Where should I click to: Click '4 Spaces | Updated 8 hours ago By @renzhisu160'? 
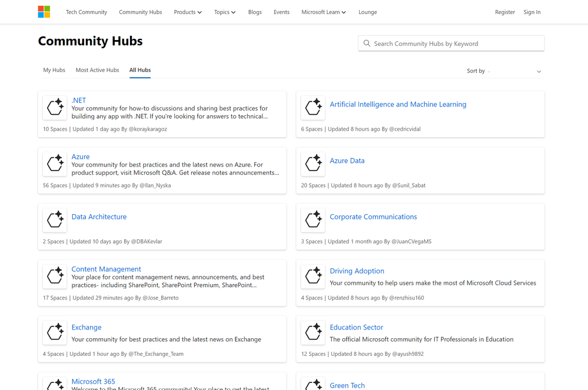(363, 298)
